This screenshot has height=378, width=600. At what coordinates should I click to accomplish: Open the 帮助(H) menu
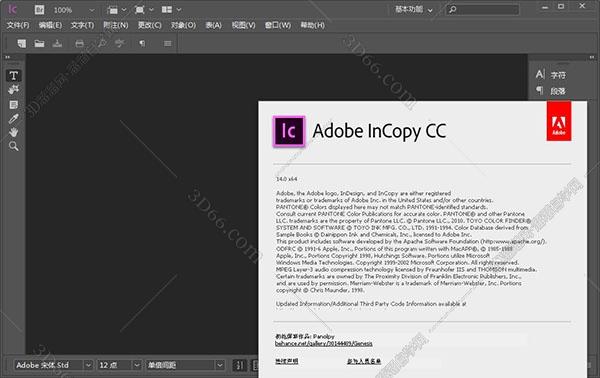312,25
